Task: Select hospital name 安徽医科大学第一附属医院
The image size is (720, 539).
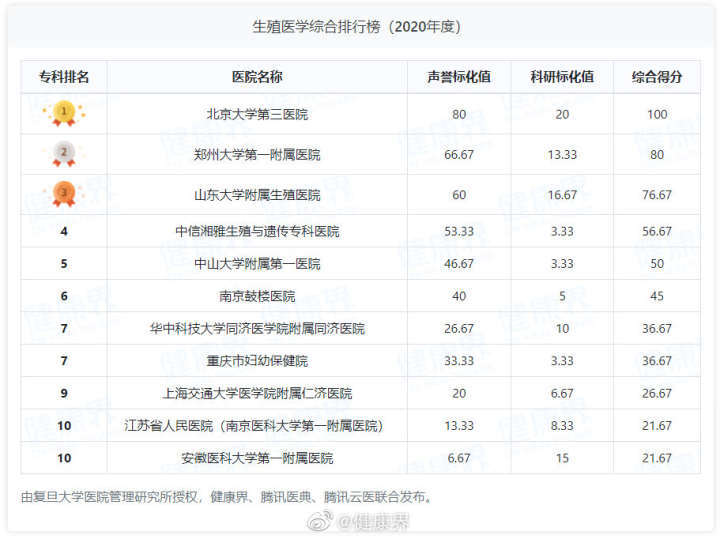Action: click(257, 458)
